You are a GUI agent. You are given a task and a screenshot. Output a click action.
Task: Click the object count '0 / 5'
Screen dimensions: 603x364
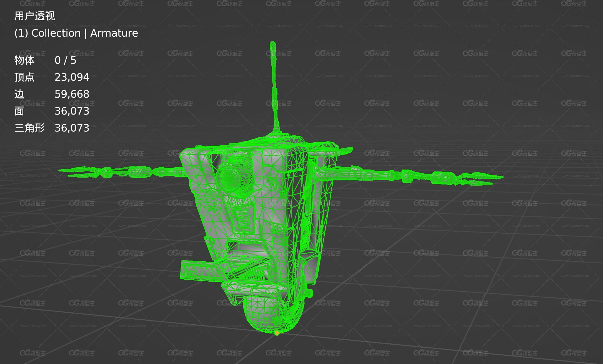tap(66, 60)
